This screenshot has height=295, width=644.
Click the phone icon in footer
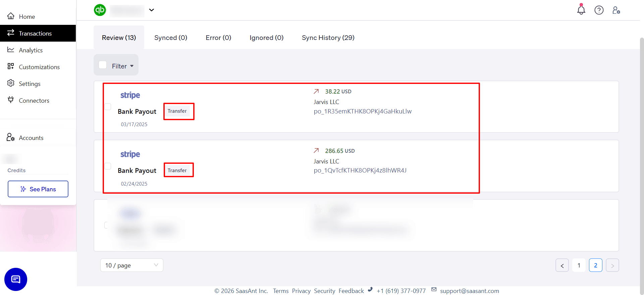pyautogui.click(x=370, y=289)
